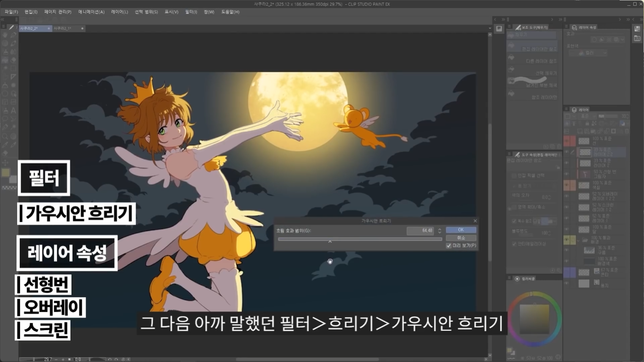Select the Auto select wand tool
The image size is (644, 362).
pos(13,127)
